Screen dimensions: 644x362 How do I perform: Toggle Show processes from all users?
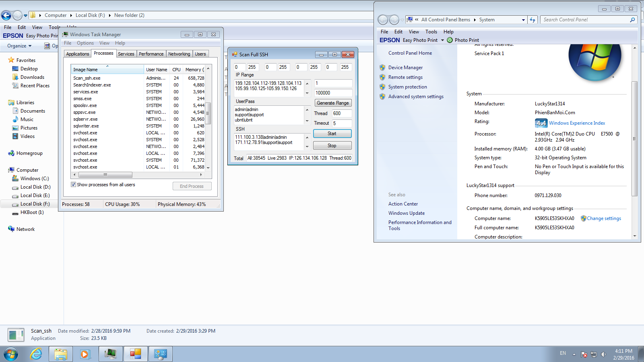[x=74, y=185]
